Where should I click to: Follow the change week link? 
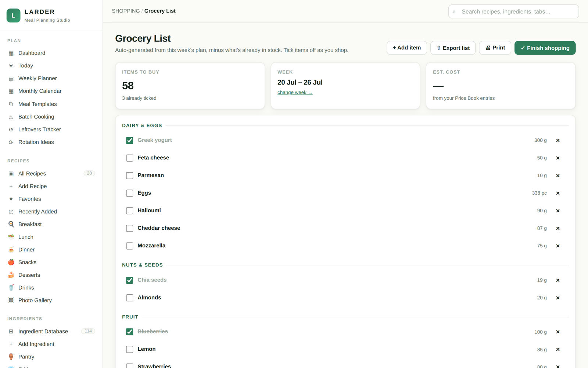coord(295,92)
